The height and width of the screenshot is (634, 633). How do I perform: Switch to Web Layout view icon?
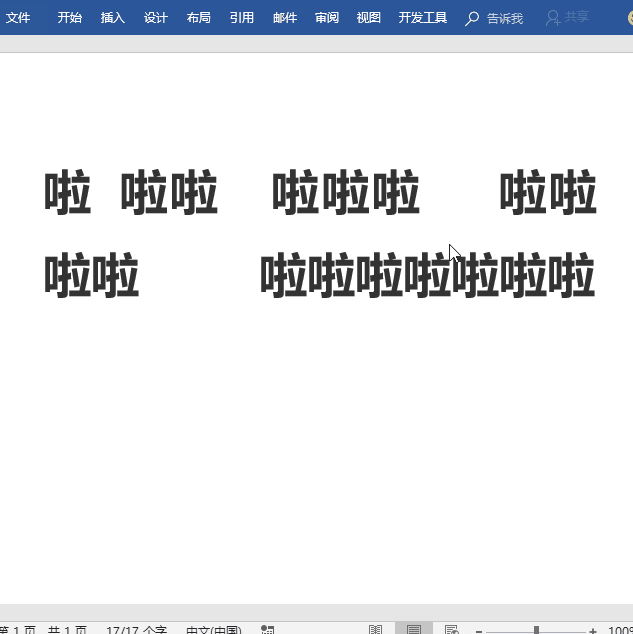tap(452, 630)
